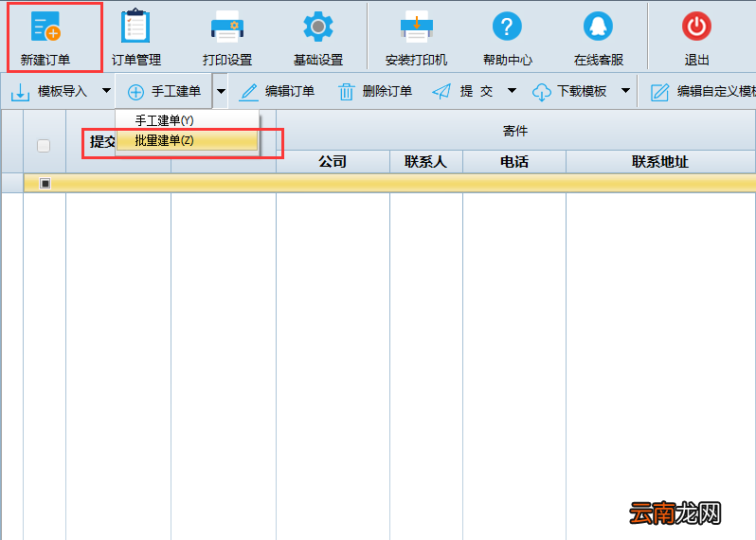Click 编辑订单 edit order
This screenshot has width=756, height=540.
(x=278, y=91)
